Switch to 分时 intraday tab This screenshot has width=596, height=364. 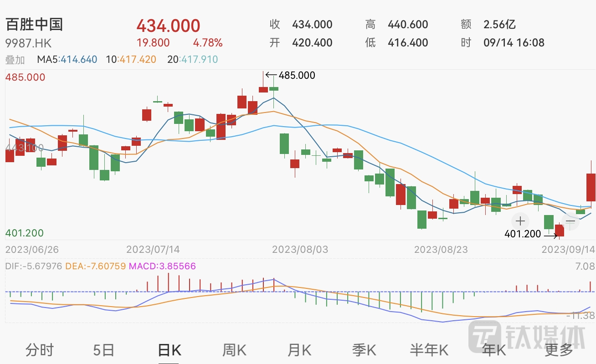click(40, 350)
